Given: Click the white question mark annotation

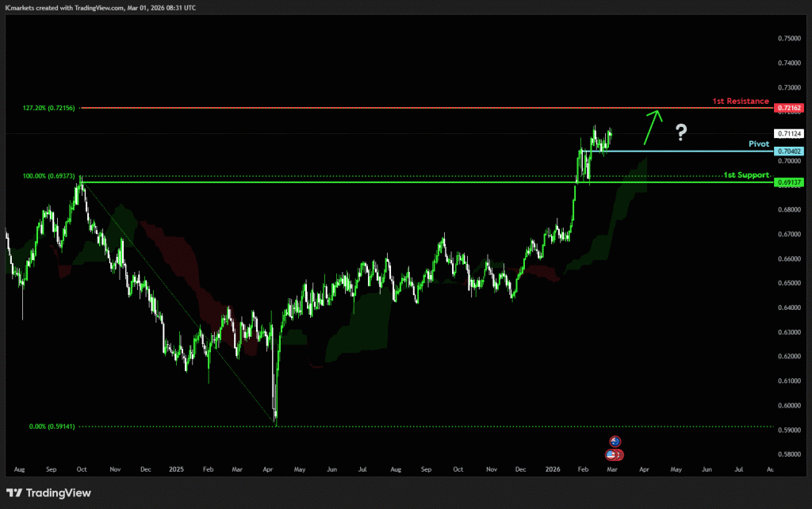Looking at the screenshot, I should 680,132.
